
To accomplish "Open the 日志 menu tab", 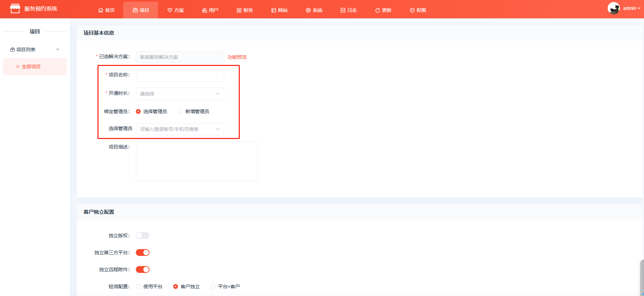I will (x=348, y=10).
